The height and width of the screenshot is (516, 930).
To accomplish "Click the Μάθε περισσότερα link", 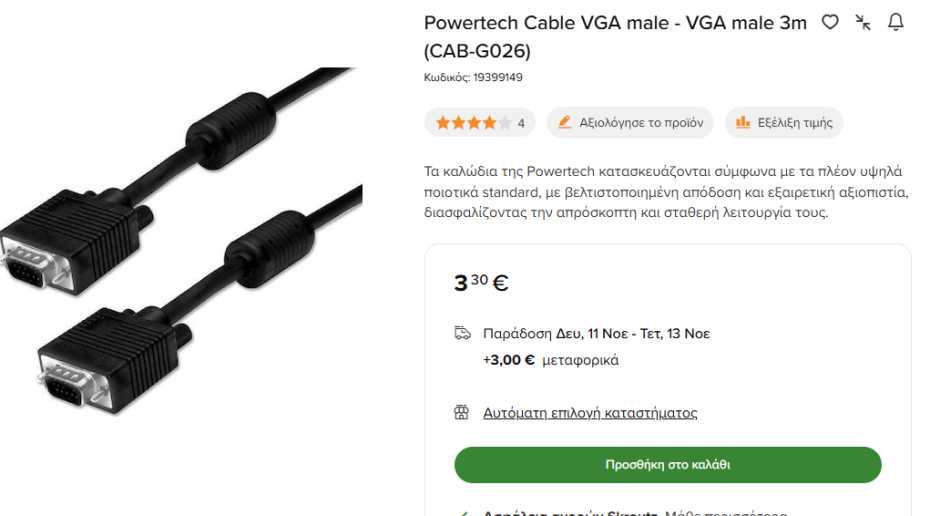I will coord(726,513).
